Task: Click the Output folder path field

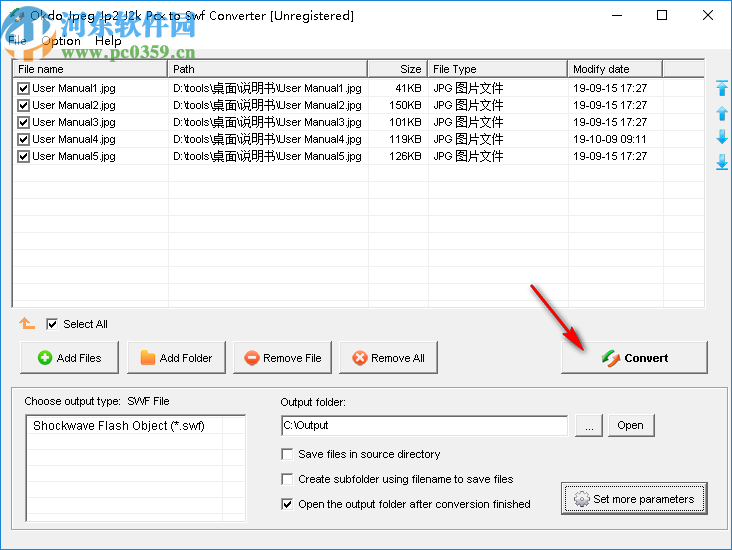Action: (x=424, y=425)
